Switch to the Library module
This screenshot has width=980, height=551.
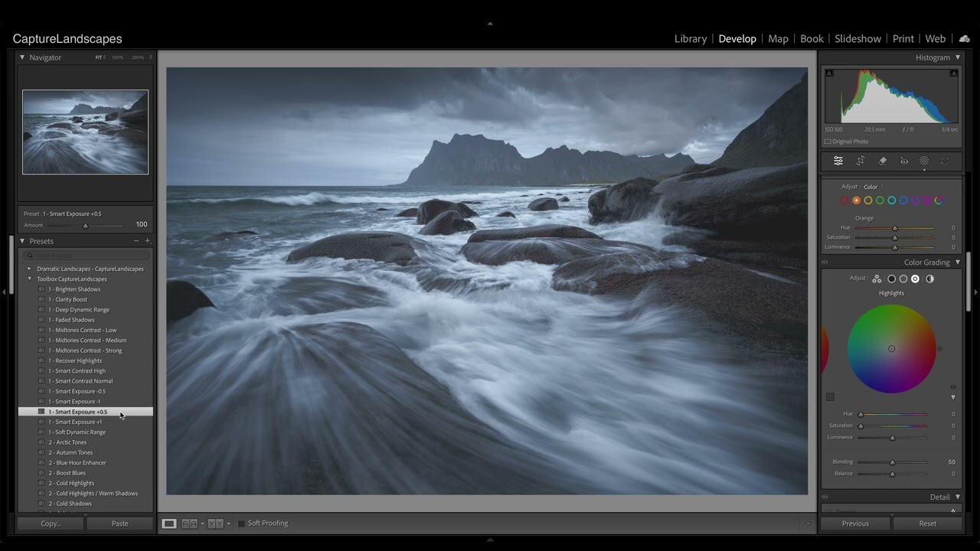[x=691, y=38]
